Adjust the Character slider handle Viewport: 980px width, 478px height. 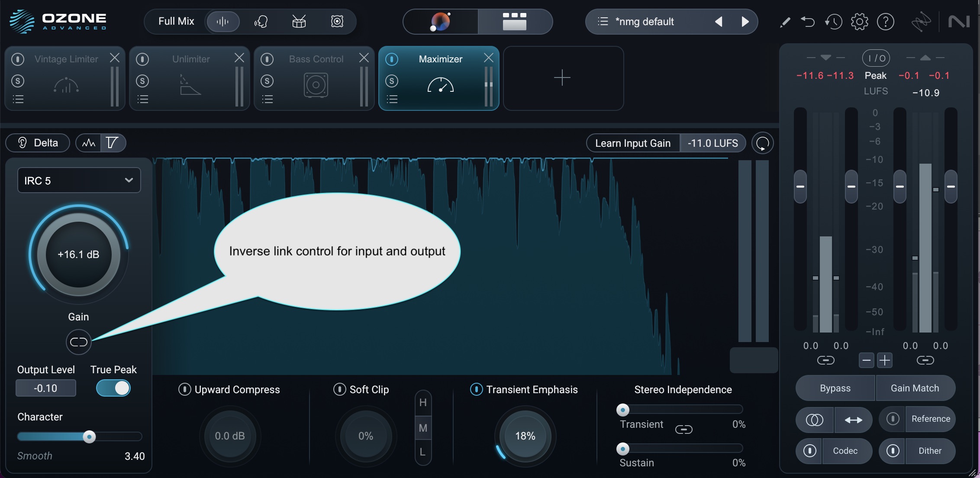coord(89,436)
